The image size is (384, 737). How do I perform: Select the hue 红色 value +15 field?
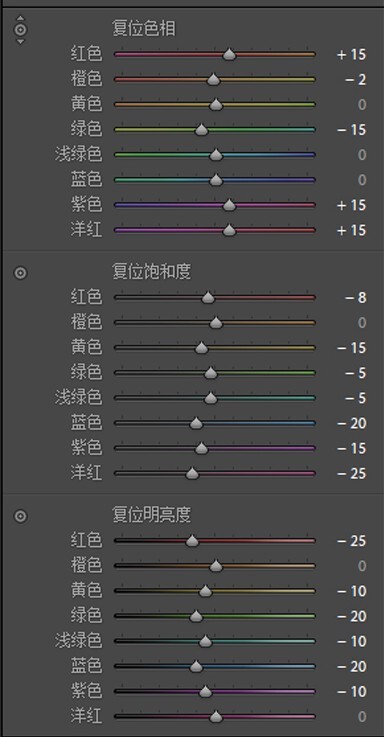point(351,55)
